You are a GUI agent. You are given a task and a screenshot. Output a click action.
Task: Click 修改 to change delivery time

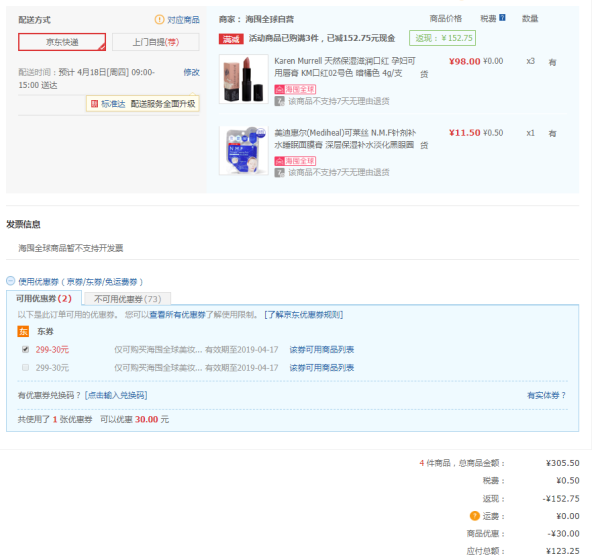(x=191, y=72)
